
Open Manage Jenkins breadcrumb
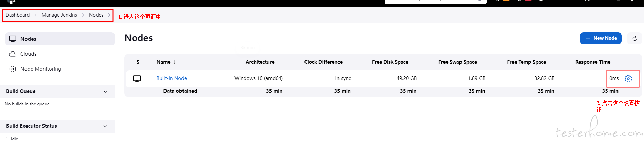click(x=59, y=15)
